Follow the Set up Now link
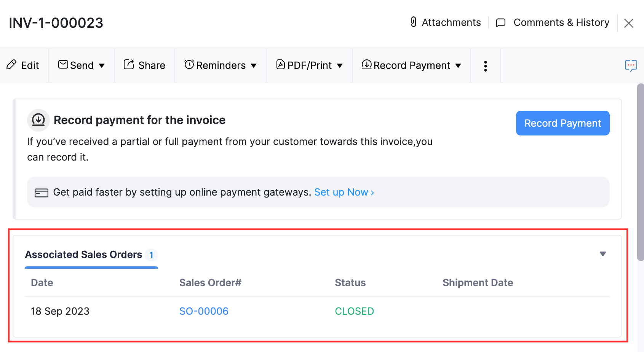Viewport: 644px width, 352px height. coord(344,192)
